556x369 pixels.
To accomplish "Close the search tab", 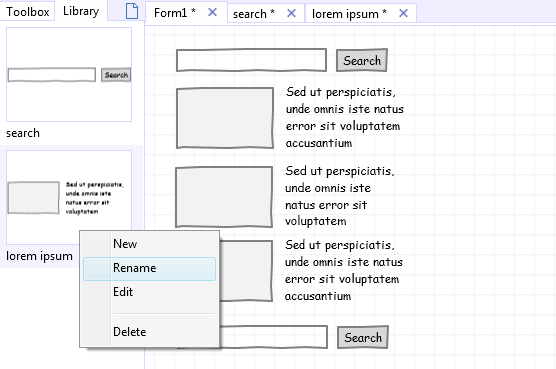I will point(291,13).
